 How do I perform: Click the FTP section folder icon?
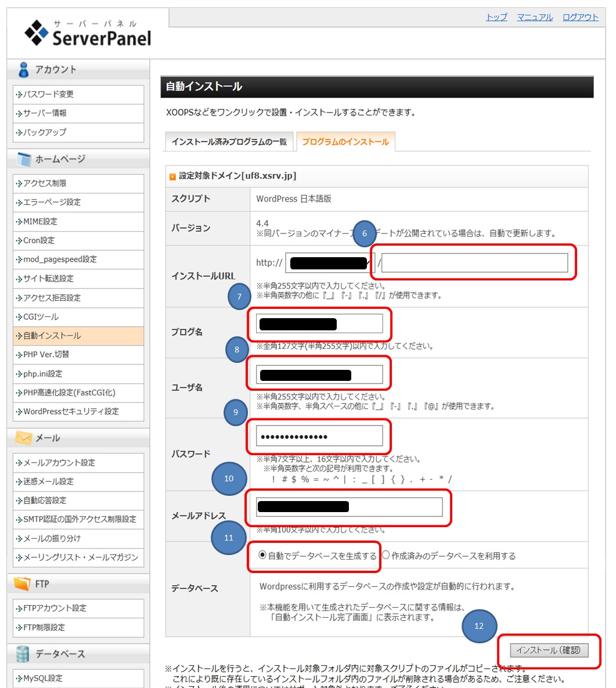point(22,584)
